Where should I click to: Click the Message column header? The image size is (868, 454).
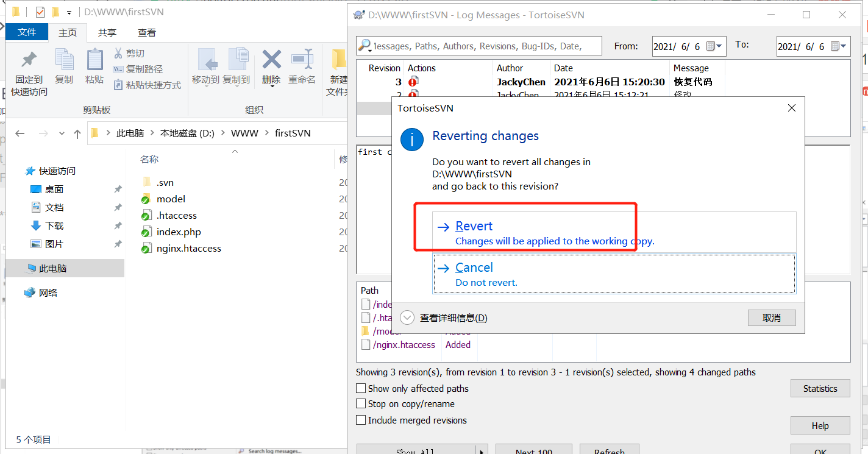pos(691,68)
